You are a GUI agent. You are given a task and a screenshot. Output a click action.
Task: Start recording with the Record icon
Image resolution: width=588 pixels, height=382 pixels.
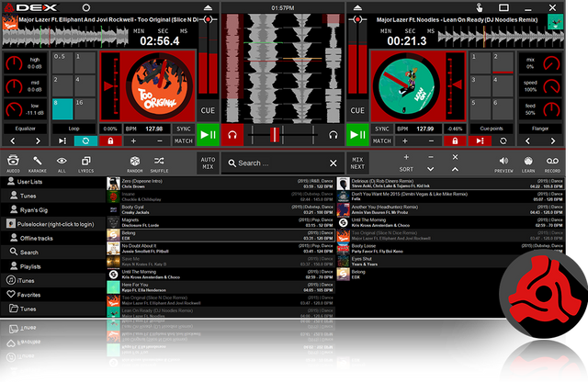click(x=552, y=162)
